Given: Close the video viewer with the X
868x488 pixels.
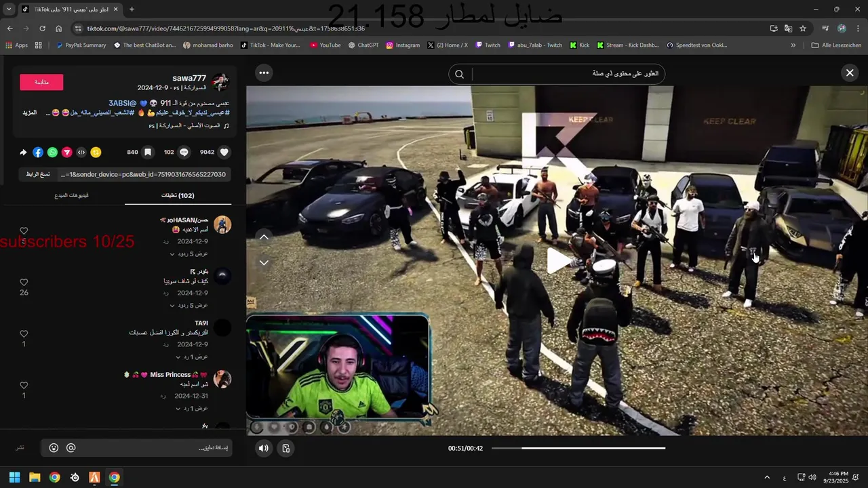Looking at the screenshot, I should click(850, 73).
